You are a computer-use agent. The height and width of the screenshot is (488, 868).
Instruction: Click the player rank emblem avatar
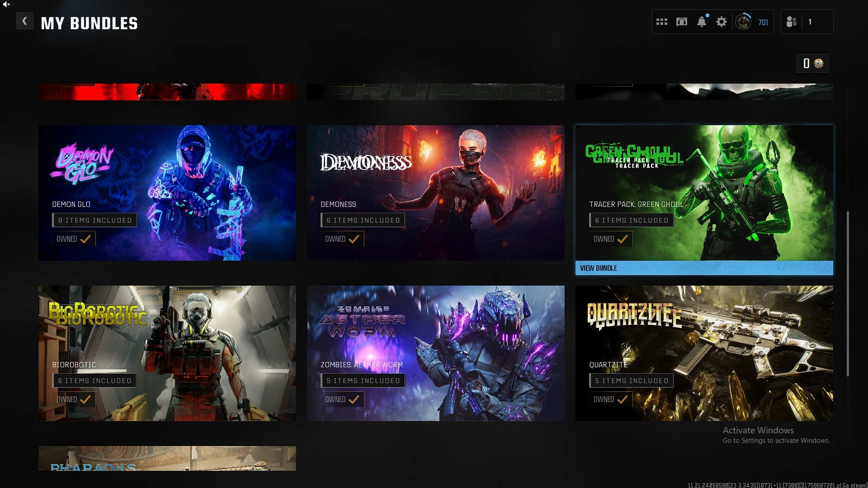tap(743, 22)
